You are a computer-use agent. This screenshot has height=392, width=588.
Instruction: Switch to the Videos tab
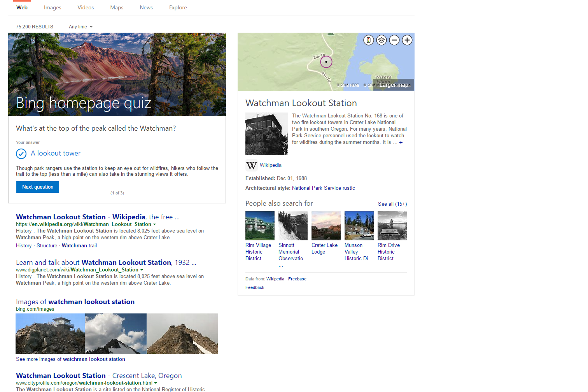coord(86,7)
